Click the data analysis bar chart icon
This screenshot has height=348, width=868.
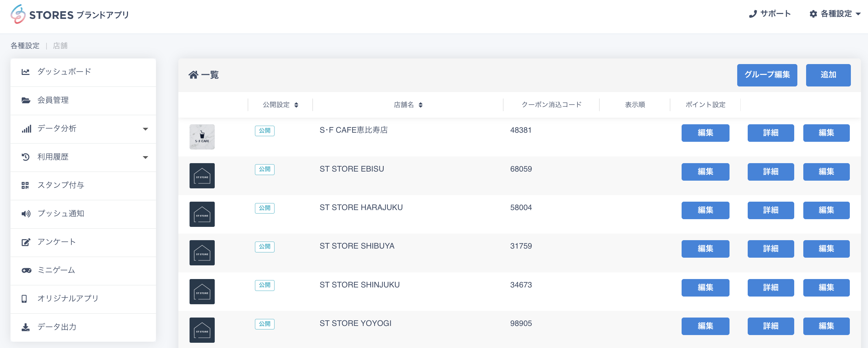click(x=26, y=128)
